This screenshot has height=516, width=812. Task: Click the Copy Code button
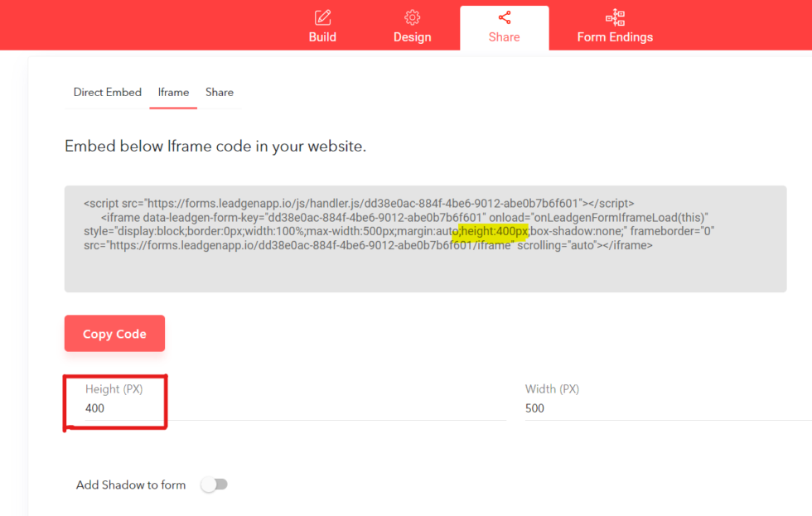(x=114, y=333)
